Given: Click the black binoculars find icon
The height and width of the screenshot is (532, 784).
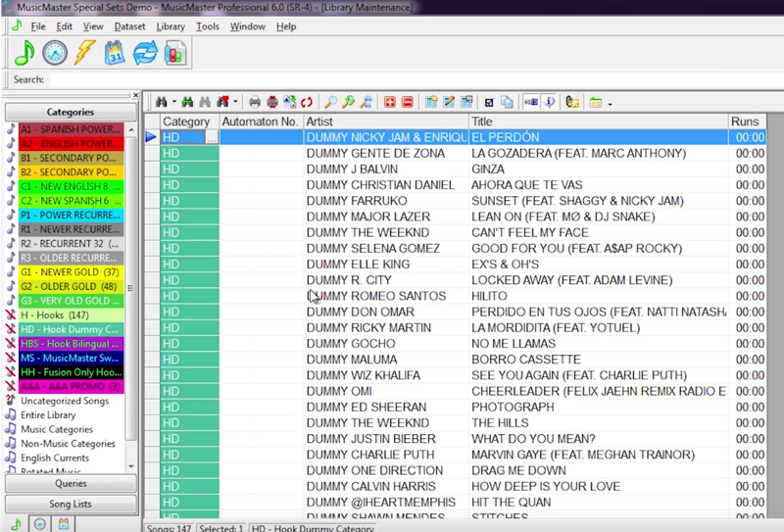Looking at the screenshot, I should coord(161,102).
